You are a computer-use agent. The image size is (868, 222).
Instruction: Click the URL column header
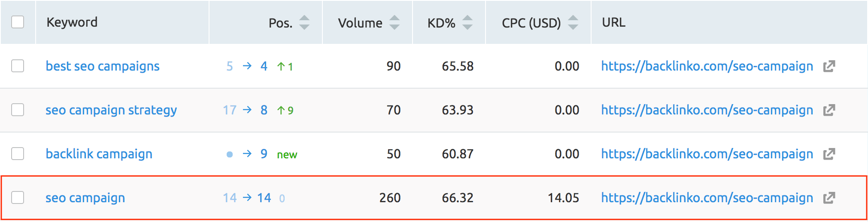tap(613, 22)
